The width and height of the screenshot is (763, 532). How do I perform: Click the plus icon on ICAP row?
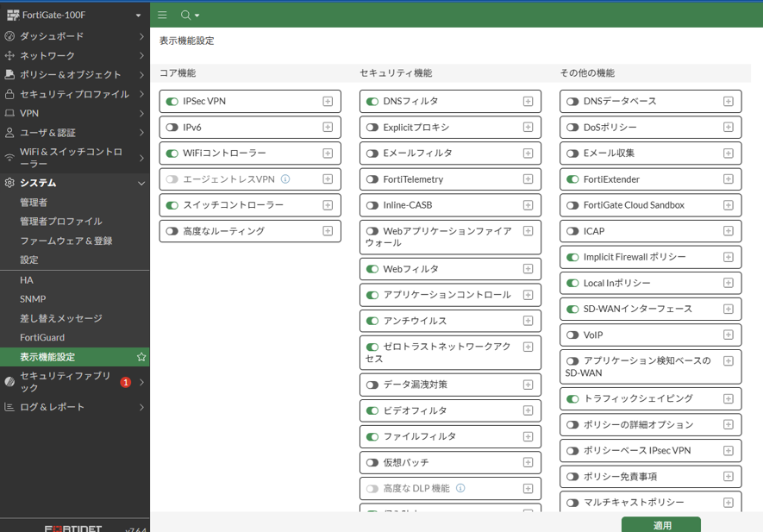click(729, 231)
